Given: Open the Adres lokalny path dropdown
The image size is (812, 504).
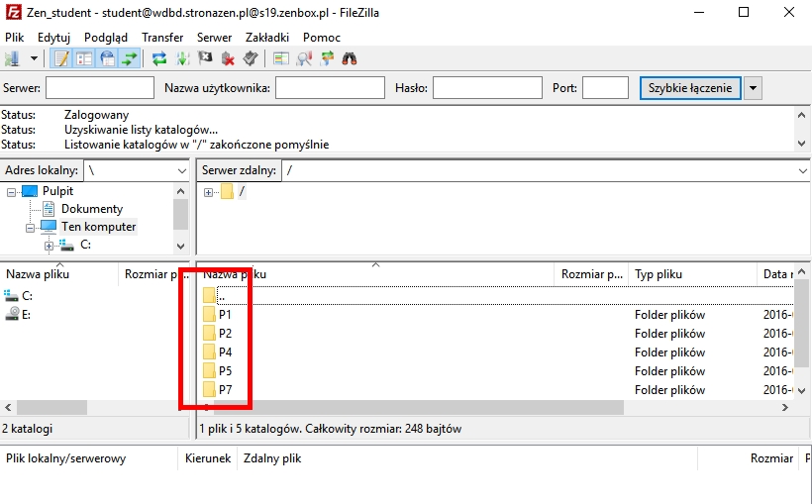Looking at the screenshot, I should coord(182,170).
